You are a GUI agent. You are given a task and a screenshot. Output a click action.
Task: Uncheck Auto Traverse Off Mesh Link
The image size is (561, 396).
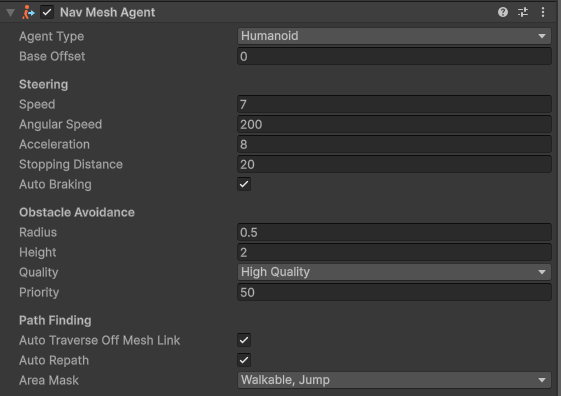click(244, 340)
